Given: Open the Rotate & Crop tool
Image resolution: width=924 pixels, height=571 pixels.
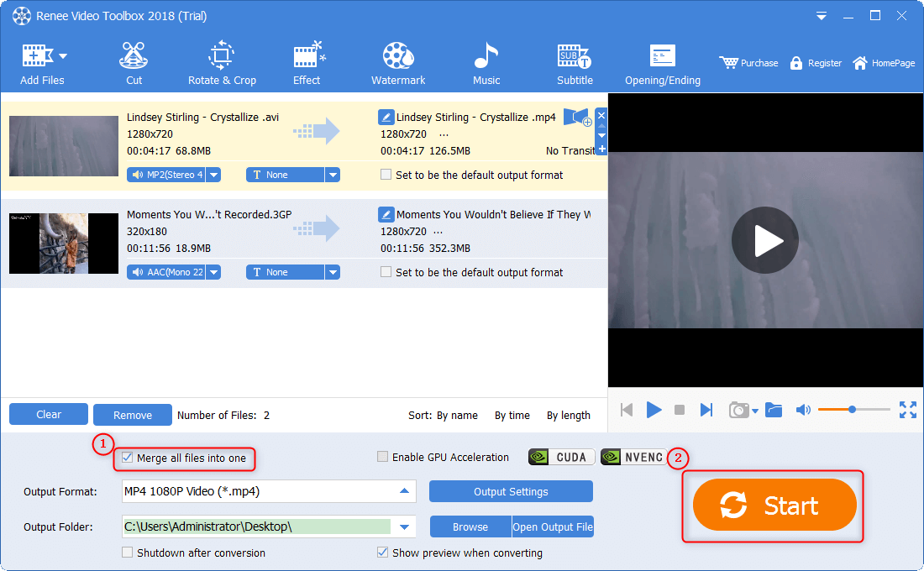Looking at the screenshot, I should point(222,63).
